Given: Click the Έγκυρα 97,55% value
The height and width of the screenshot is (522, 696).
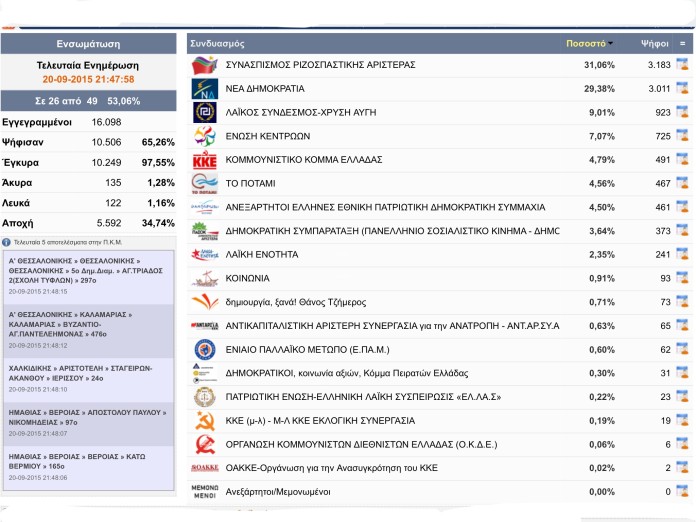Looking at the screenshot, I should pos(158,162).
